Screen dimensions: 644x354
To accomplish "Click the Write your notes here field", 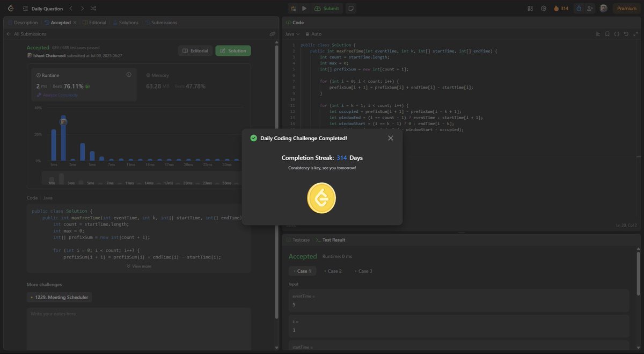I will 138,328.
